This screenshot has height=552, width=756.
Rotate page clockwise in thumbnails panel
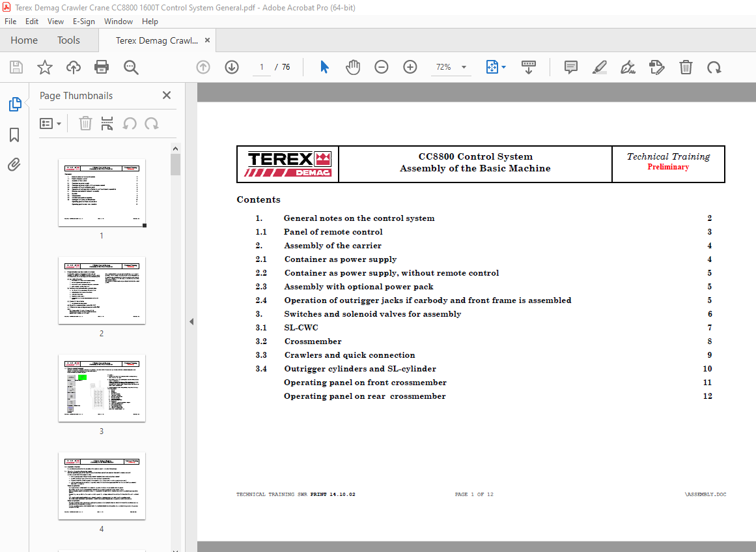point(151,124)
